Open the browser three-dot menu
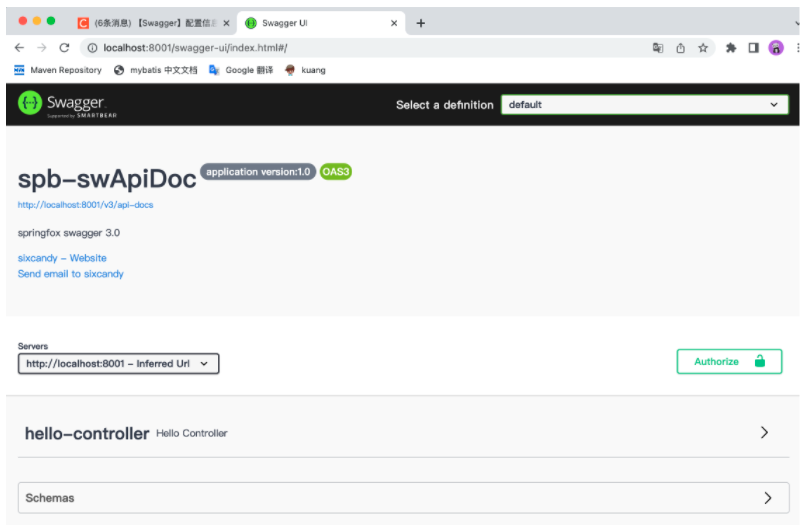The height and width of the screenshot is (531, 807). tap(798, 48)
